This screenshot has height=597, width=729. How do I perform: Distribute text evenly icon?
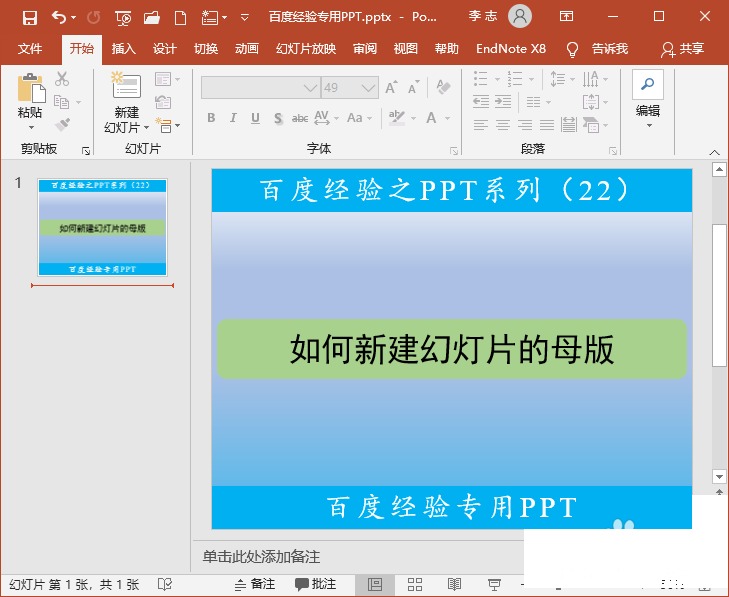click(x=569, y=125)
